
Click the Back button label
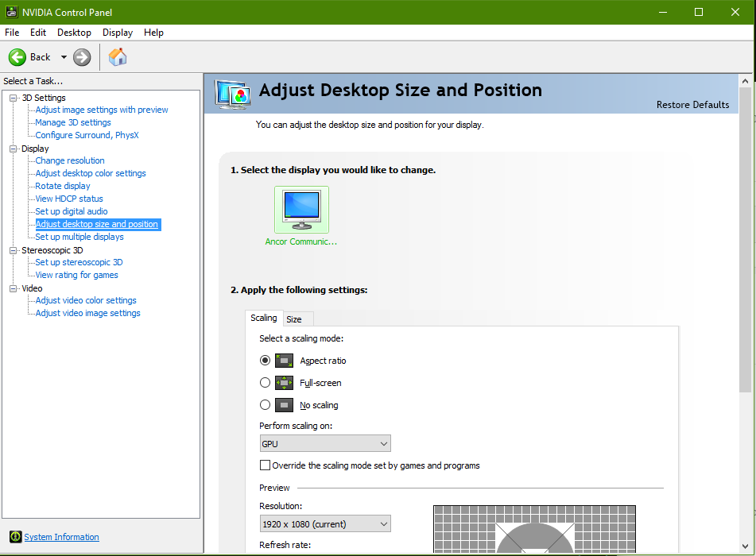pyautogui.click(x=40, y=57)
